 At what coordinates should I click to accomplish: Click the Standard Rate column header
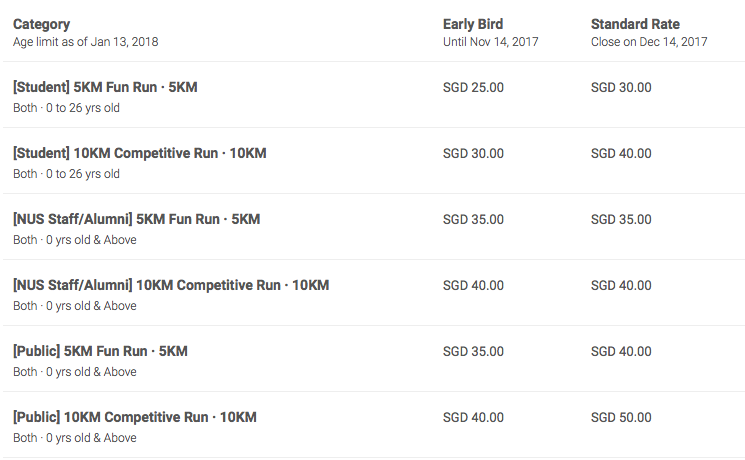pos(635,24)
